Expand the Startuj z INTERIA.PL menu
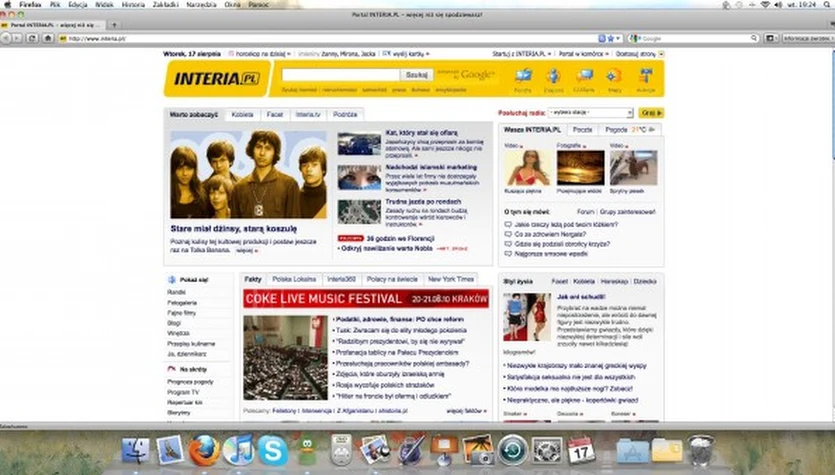Screen dimensions: 835x475 (520, 52)
